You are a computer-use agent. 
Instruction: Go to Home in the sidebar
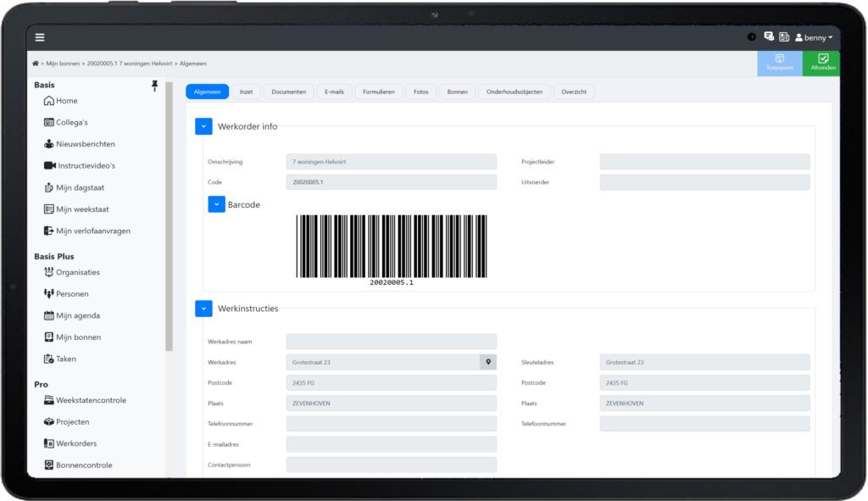60,101
